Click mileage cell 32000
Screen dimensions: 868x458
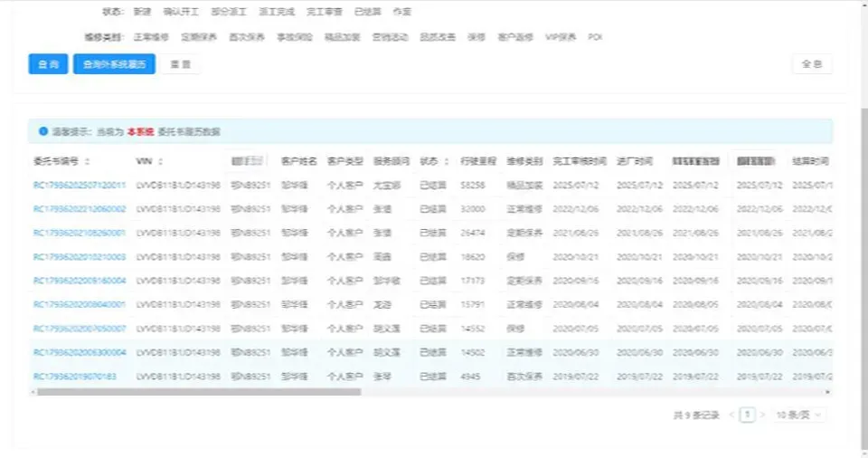473,209
